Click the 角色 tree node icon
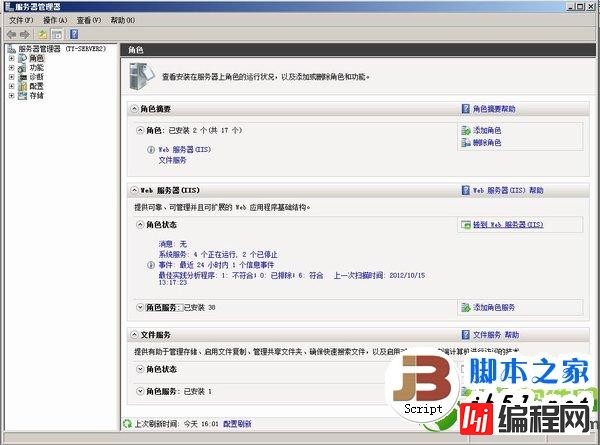 [23, 58]
